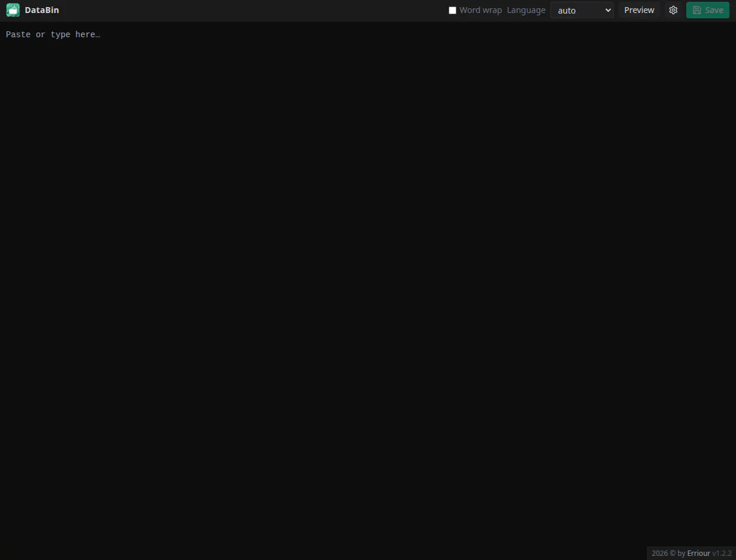Click the DataBin logo icon
The image size is (736, 560).
[x=13, y=10]
